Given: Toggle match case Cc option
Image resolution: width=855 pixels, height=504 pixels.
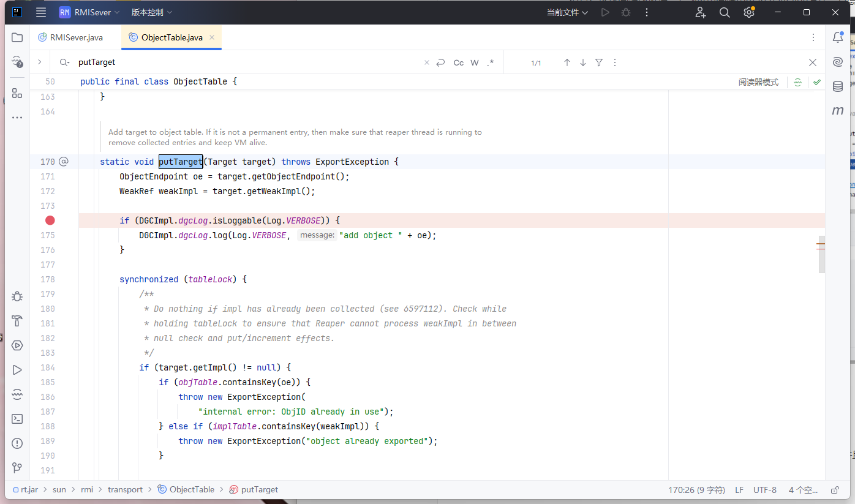Looking at the screenshot, I should [x=458, y=62].
